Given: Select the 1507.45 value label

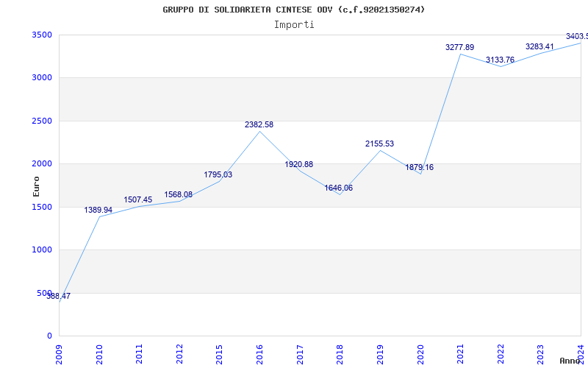Looking at the screenshot, I should [138, 199].
